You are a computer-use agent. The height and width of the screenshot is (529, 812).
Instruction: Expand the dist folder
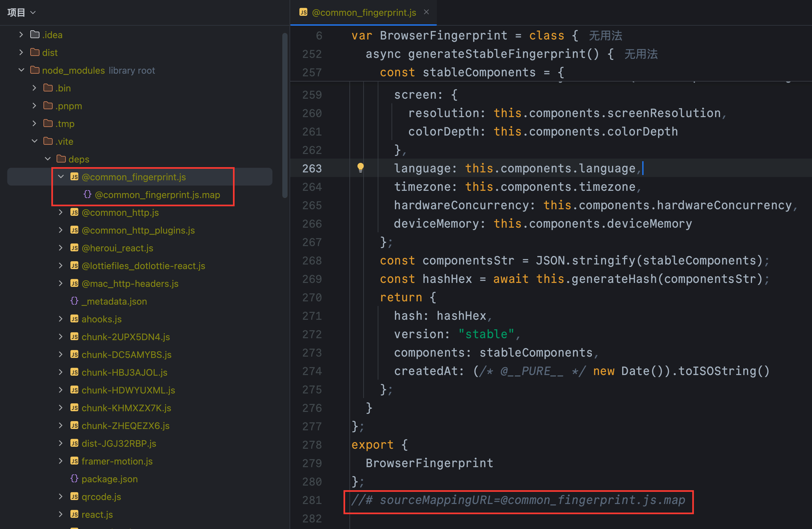pyautogui.click(x=21, y=53)
